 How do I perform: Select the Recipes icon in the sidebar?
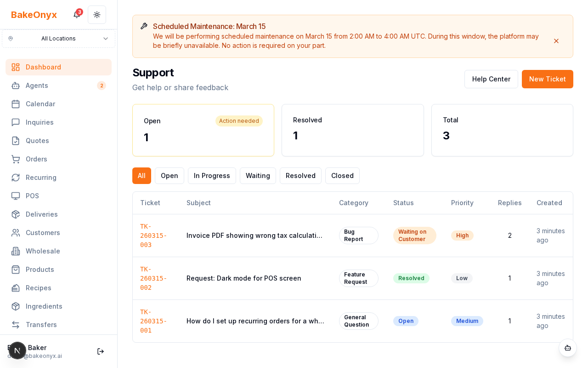[15, 288]
